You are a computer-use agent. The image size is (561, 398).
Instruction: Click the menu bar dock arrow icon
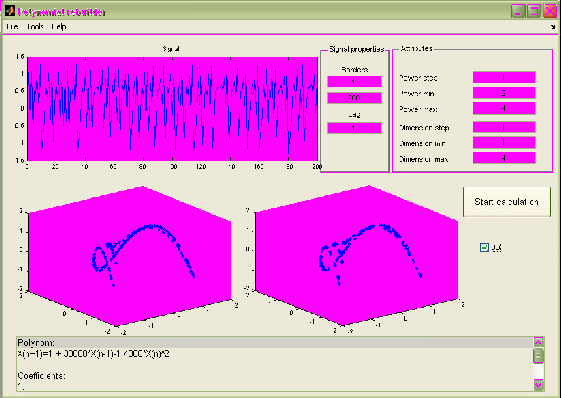point(553,27)
